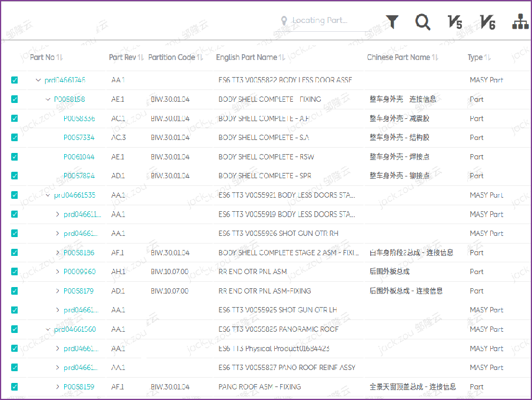
Task: Click the V5 version icon
Action: point(454,22)
